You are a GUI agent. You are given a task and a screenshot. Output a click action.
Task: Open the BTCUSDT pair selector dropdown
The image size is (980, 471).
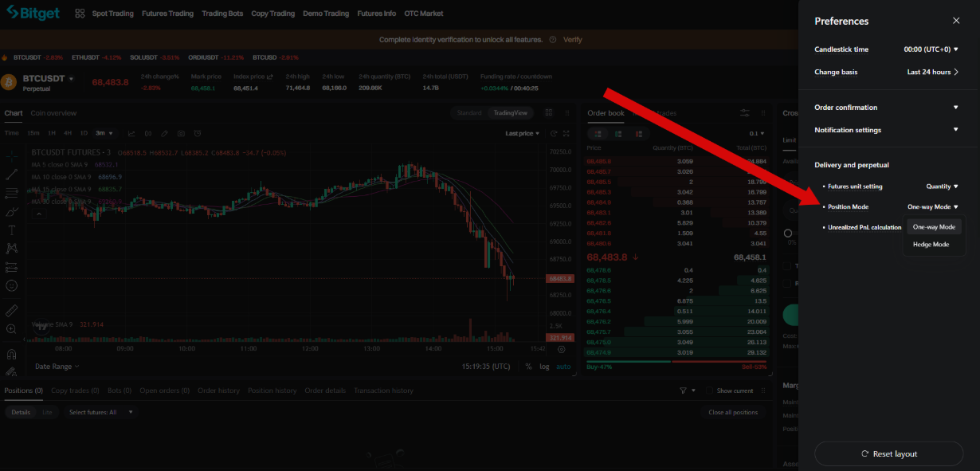(71, 79)
